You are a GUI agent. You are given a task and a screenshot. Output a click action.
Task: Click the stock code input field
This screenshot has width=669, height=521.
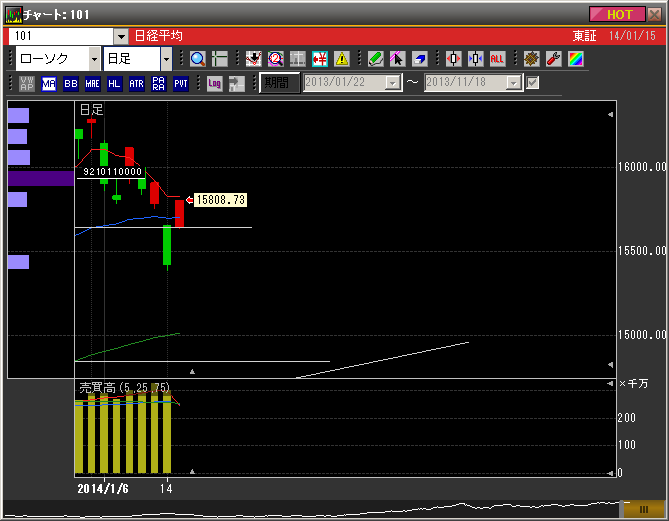coord(60,36)
